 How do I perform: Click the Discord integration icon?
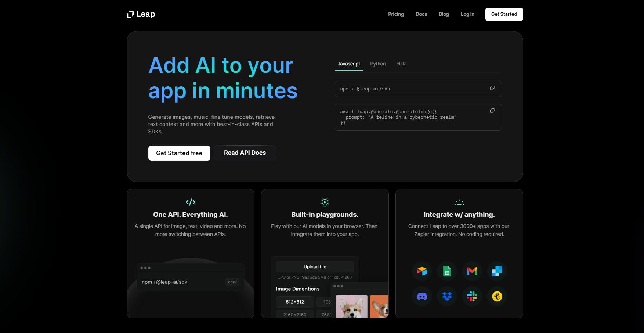(422, 296)
